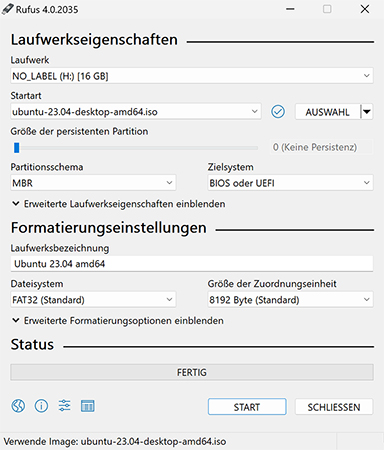Click status text Verwende Image: ubuntu-23.04-desktop-amd64.iso

(x=115, y=441)
